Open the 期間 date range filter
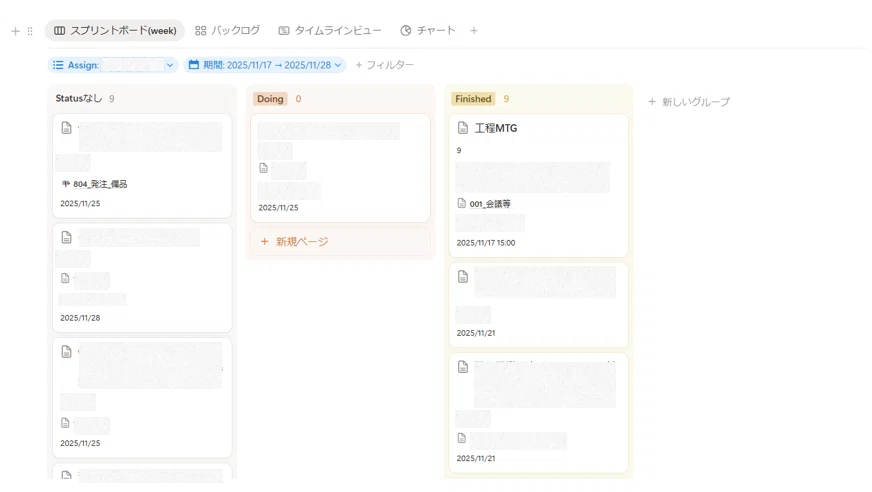This screenshot has width=872, height=492. pyautogui.click(x=265, y=65)
